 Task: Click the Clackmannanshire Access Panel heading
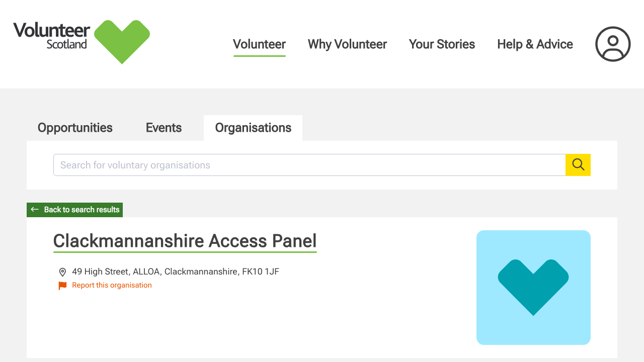(x=185, y=241)
